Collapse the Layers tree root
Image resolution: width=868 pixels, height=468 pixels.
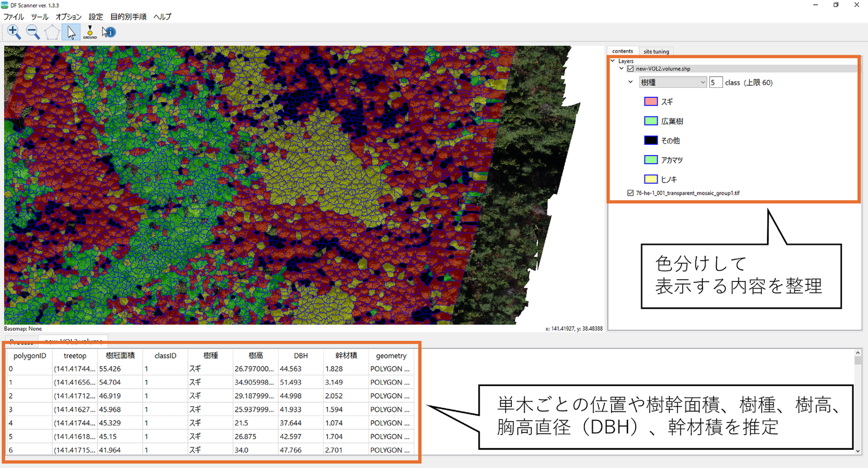coord(613,61)
